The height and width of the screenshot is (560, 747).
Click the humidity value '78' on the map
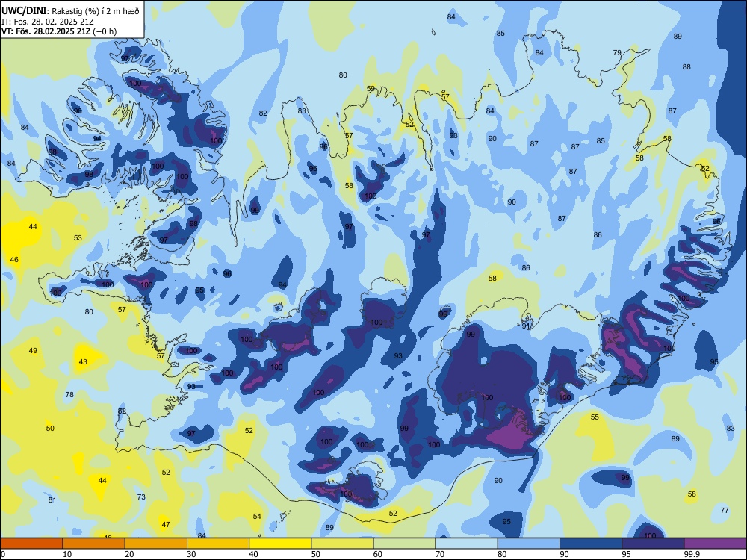[69, 395]
